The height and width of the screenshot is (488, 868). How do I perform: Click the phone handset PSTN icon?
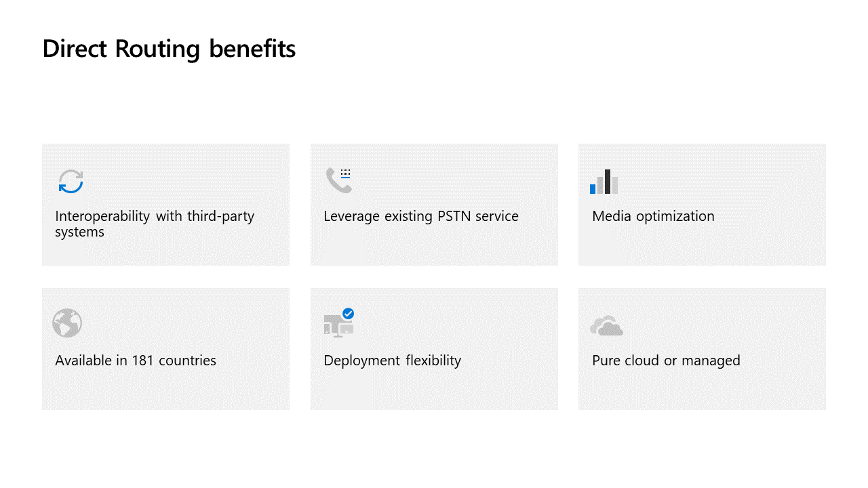click(336, 182)
